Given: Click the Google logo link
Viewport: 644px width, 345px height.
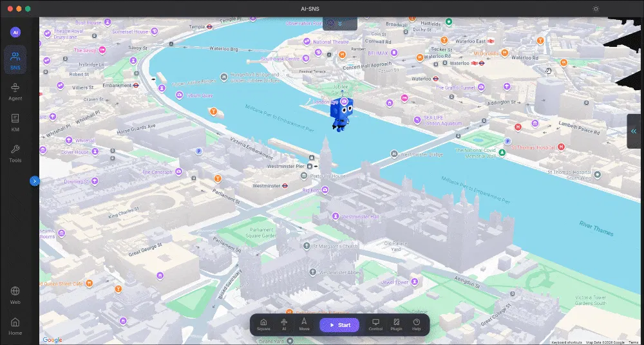Looking at the screenshot, I should point(52,340).
